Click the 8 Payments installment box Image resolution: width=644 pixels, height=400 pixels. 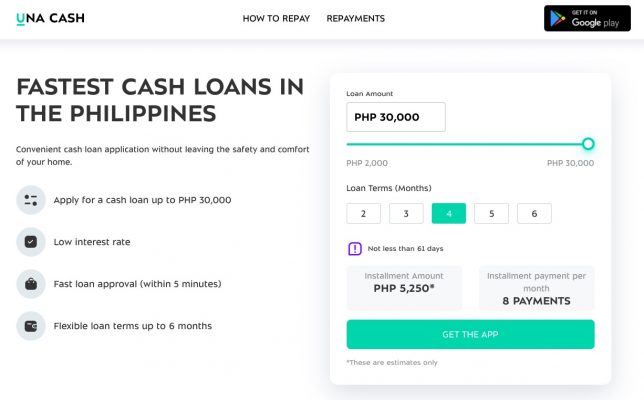tap(536, 288)
